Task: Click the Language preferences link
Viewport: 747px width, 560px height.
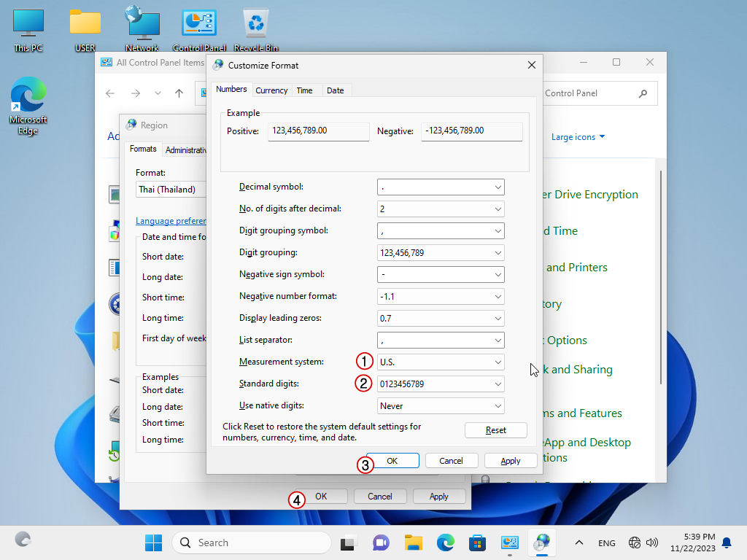Action: 171,221
